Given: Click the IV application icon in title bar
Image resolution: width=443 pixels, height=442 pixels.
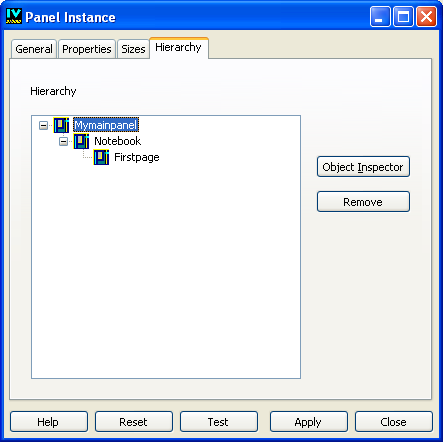Looking at the screenshot, I should point(14,16).
